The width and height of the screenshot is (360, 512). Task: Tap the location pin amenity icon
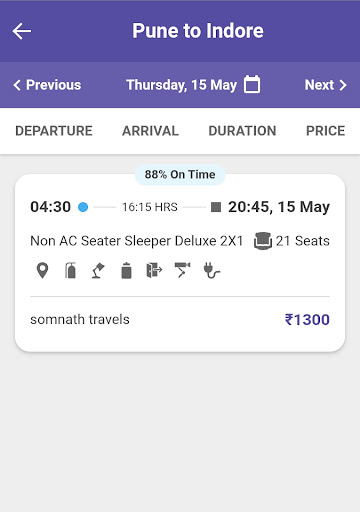[x=42, y=270]
